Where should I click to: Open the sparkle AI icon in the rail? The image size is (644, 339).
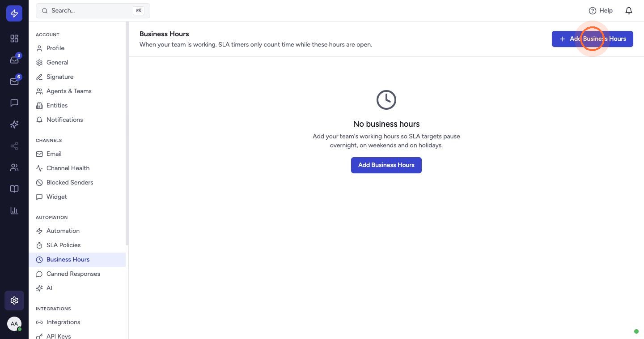(14, 124)
